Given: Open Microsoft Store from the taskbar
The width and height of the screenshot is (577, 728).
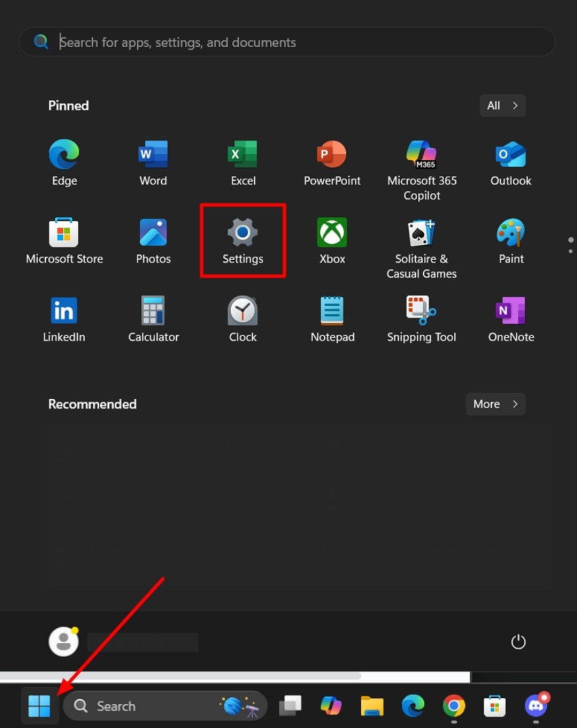Looking at the screenshot, I should tap(494, 706).
